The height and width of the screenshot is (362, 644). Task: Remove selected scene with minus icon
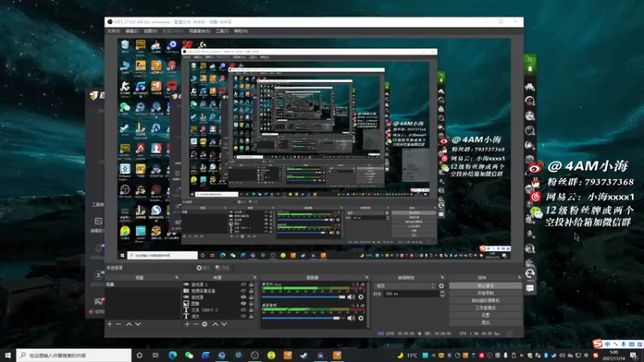click(118, 324)
